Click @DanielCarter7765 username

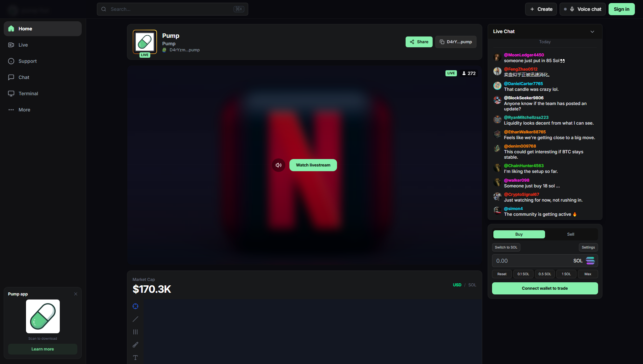click(523, 84)
